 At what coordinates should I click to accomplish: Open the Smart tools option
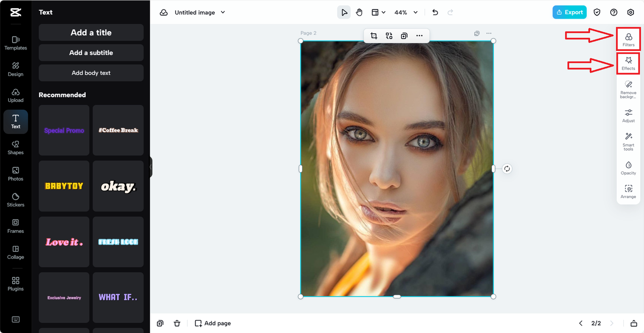coord(628,142)
